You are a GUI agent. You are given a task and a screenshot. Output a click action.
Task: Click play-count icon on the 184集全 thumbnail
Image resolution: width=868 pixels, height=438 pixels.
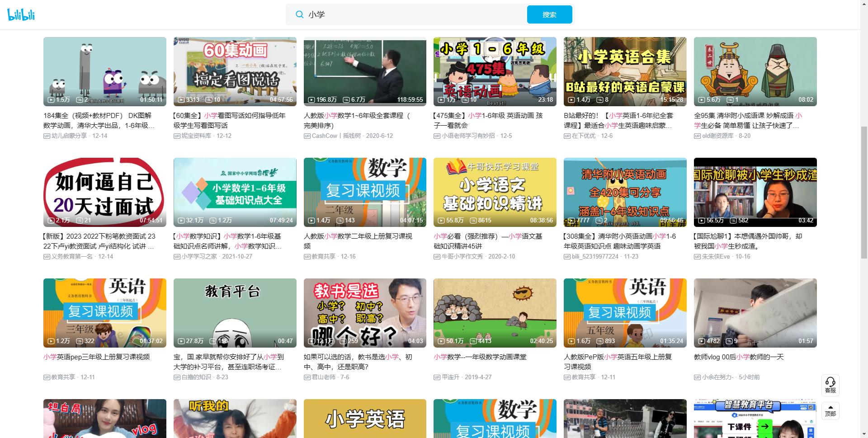pos(51,99)
